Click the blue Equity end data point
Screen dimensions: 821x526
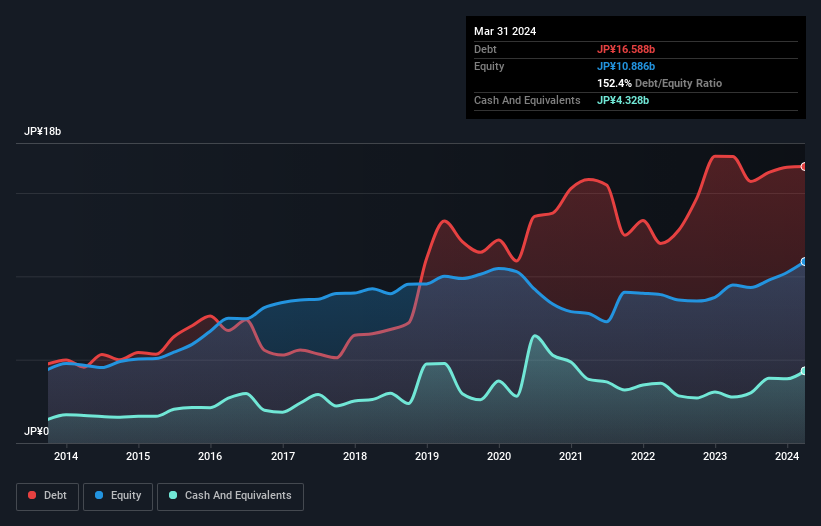[x=804, y=262]
